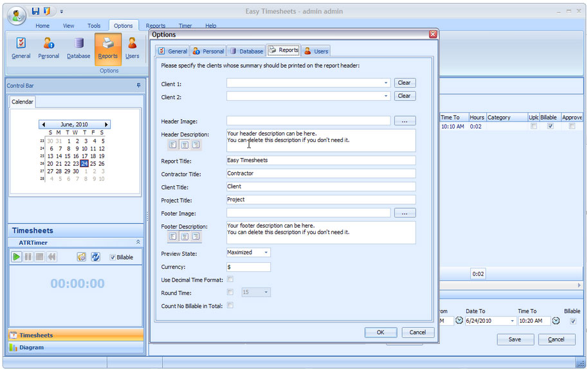Viewport: 588px width, 369px height.
Task: Open the View ribbon tab
Action: [68, 26]
